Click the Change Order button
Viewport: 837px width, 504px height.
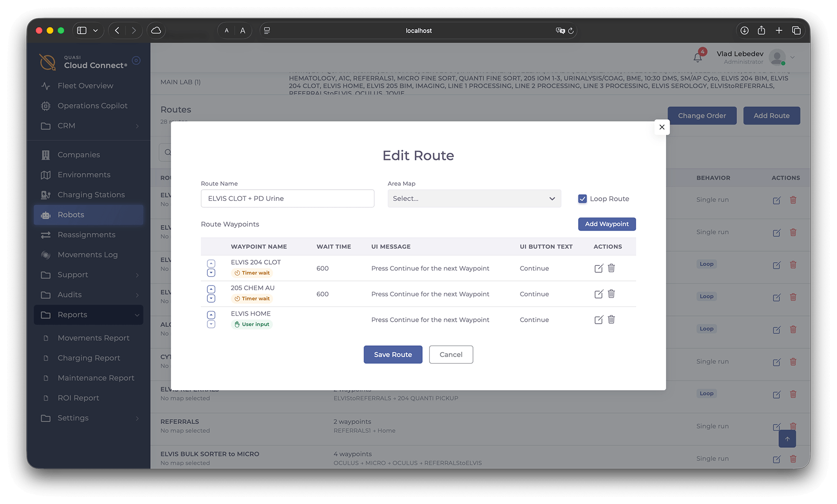[702, 116]
